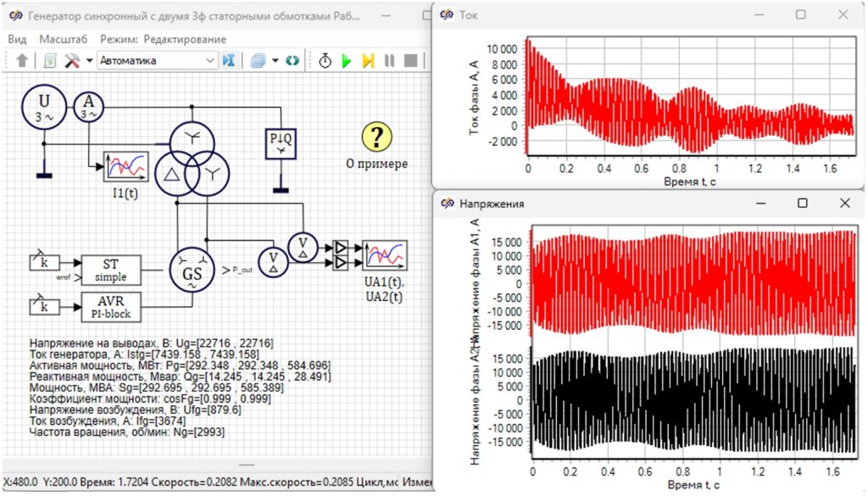Select the GS generator block
This screenshot has height=496, width=868.
pos(192,270)
